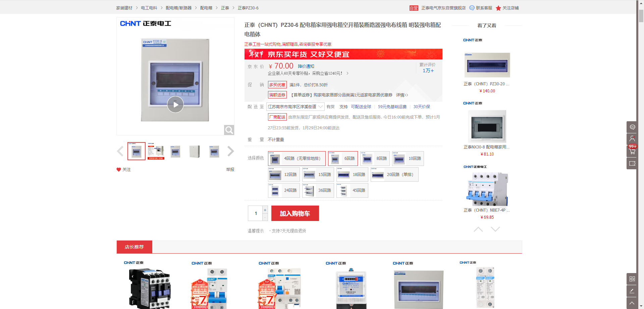Show next recommendations with down chevron

click(x=495, y=229)
